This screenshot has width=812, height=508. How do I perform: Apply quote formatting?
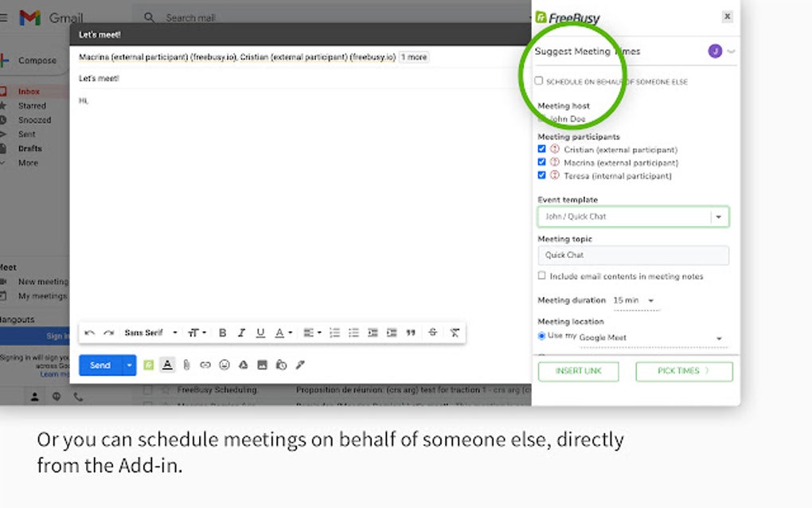coord(411,333)
